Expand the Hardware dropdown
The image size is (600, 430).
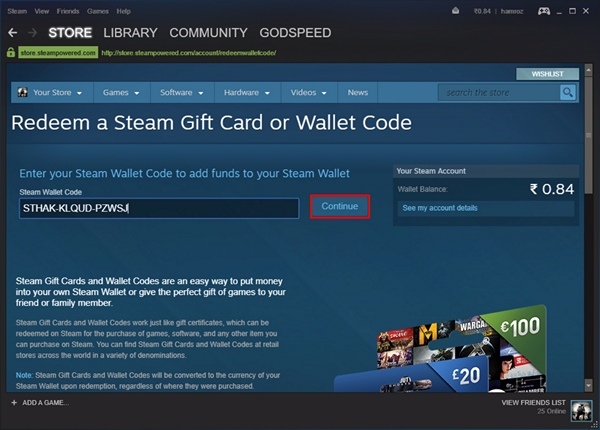247,93
